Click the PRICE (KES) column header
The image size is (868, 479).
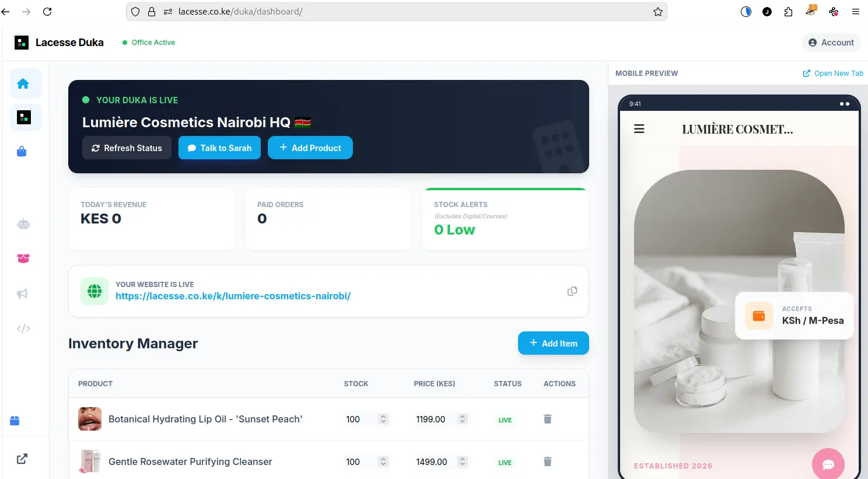(435, 384)
